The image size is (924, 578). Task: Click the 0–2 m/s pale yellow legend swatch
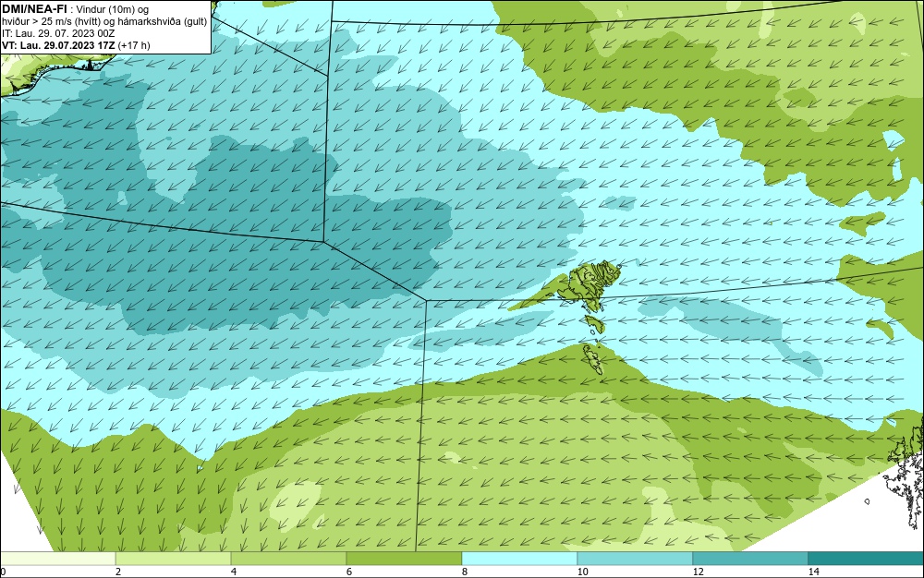pos(57,559)
